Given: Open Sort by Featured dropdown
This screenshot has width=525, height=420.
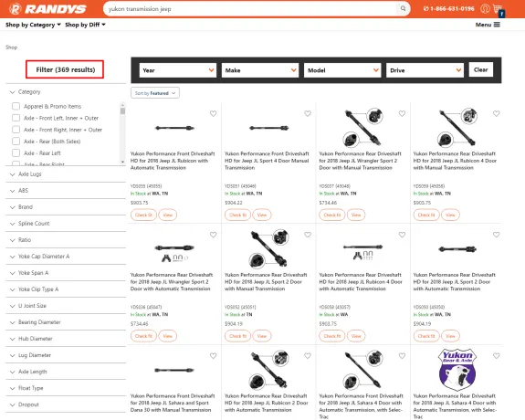Looking at the screenshot, I should (155, 93).
